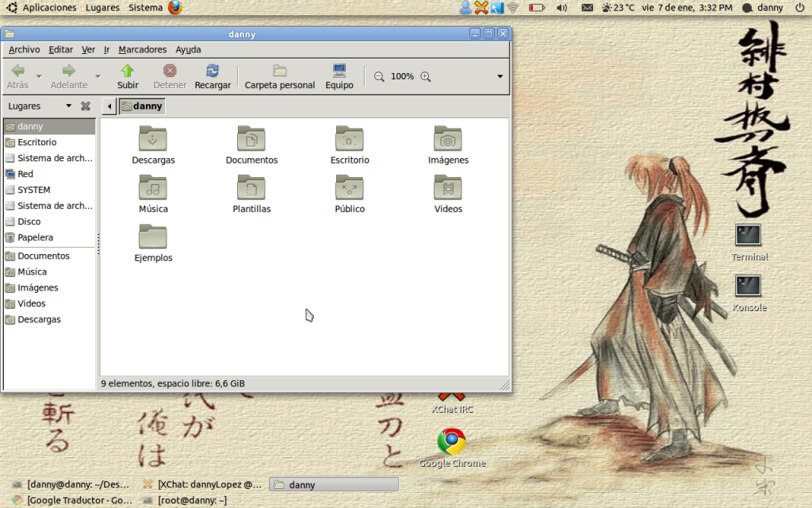Screen dimensions: 812x508
Task: Open the mail indicator in the panel
Action: click(588, 8)
